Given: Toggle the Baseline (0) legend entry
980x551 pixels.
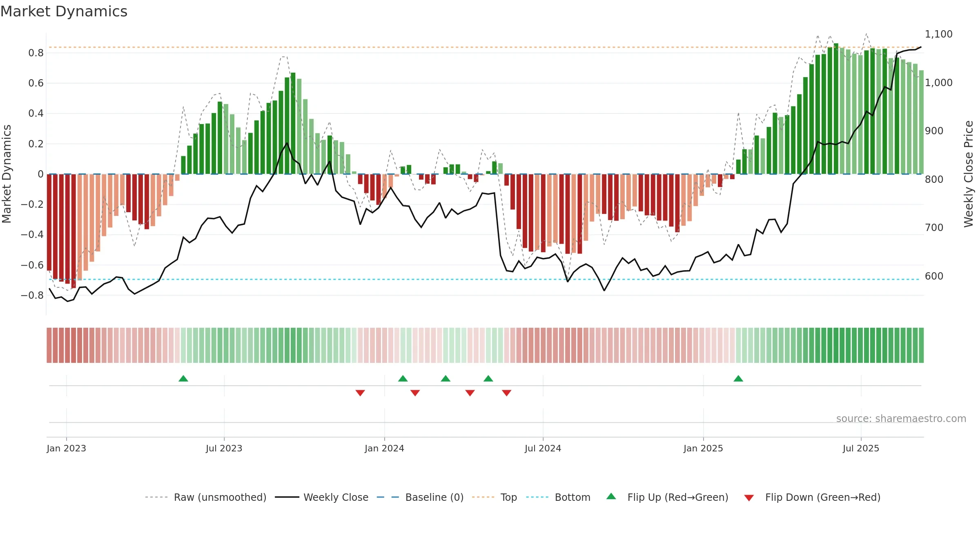Looking at the screenshot, I should [420, 497].
